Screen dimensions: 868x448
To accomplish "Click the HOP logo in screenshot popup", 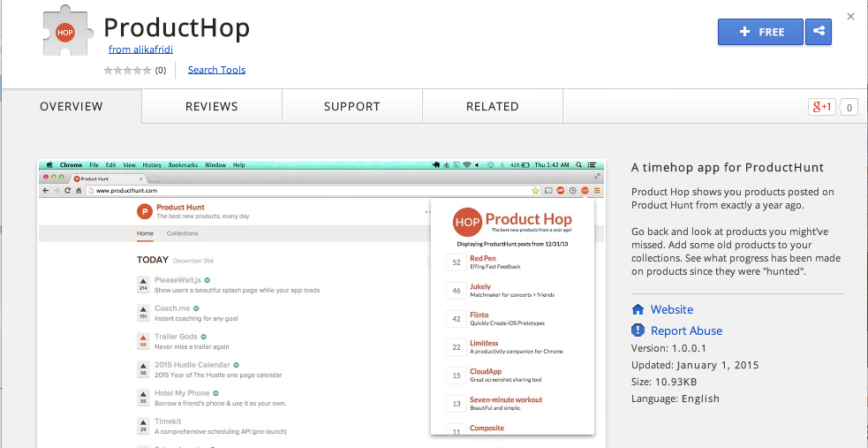I will (x=467, y=222).
